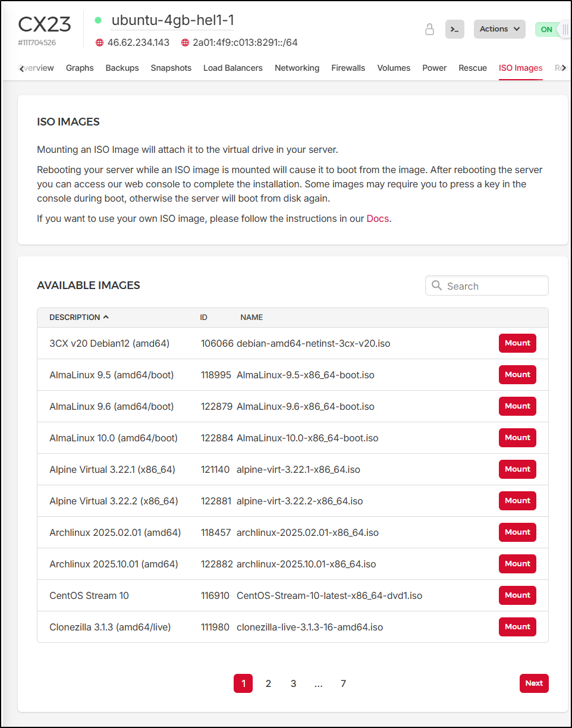Click the green server status dot

pos(98,20)
